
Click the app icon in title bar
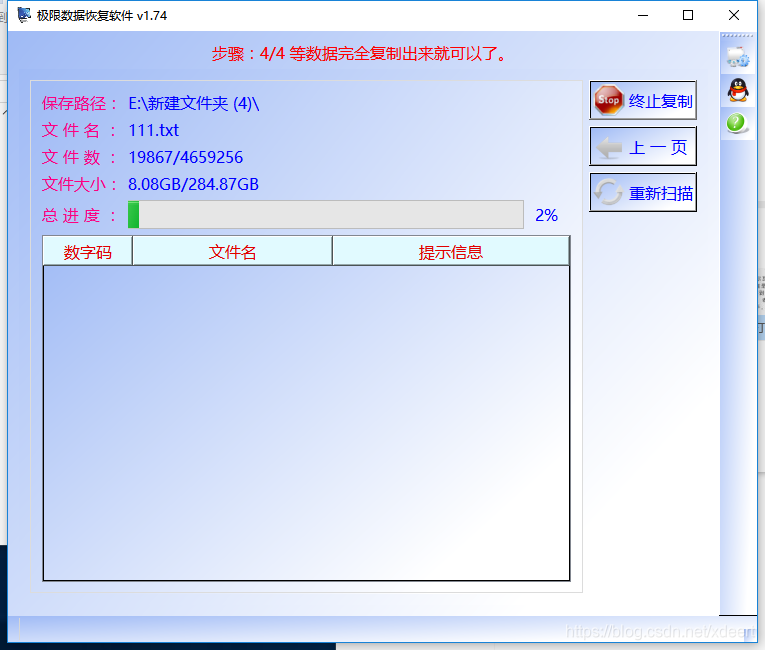[x=24, y=15]
